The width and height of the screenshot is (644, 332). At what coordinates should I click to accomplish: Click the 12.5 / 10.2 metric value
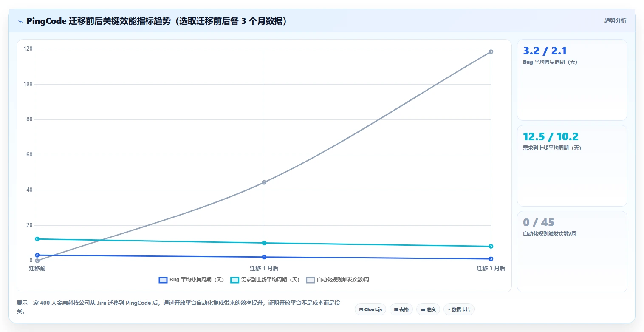[x=551, y=137]
